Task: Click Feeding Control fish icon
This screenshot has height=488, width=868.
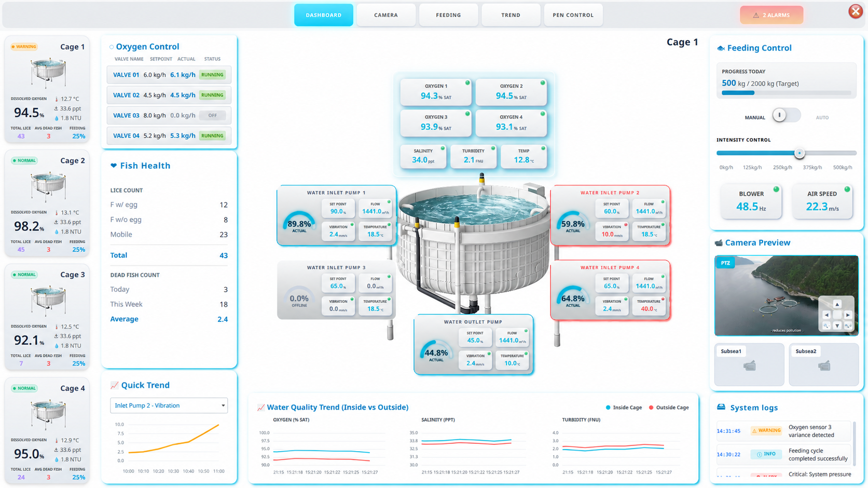Action: 721,48
